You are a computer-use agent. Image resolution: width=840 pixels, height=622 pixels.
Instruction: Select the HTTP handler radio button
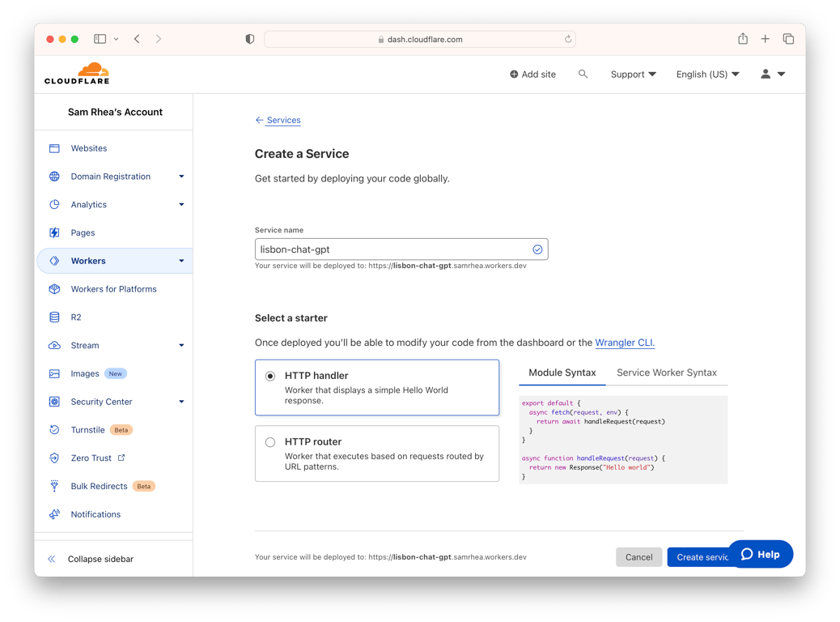tap(270, 376)
